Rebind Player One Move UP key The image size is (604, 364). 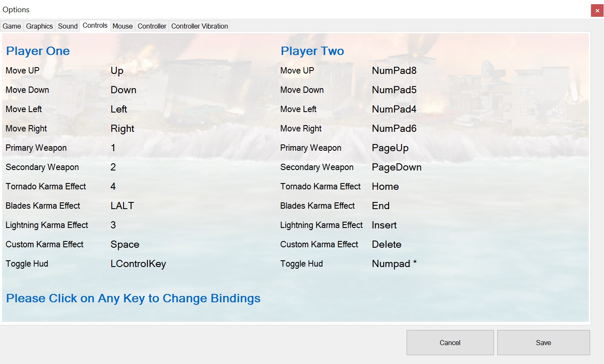coord(117,71)
